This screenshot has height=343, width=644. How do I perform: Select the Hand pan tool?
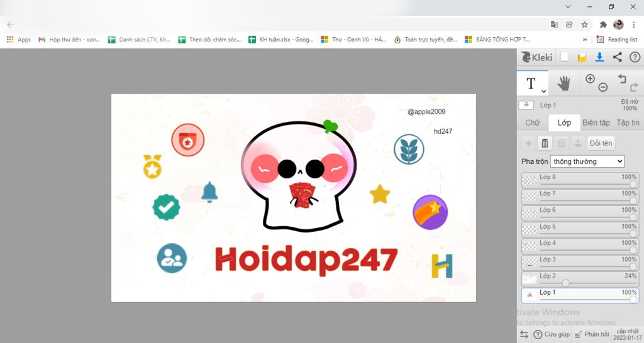click(564, 84)
